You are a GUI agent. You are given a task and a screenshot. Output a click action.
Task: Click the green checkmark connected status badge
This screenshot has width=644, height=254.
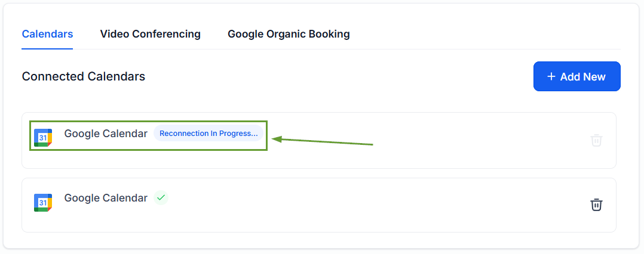click(161, 198)
